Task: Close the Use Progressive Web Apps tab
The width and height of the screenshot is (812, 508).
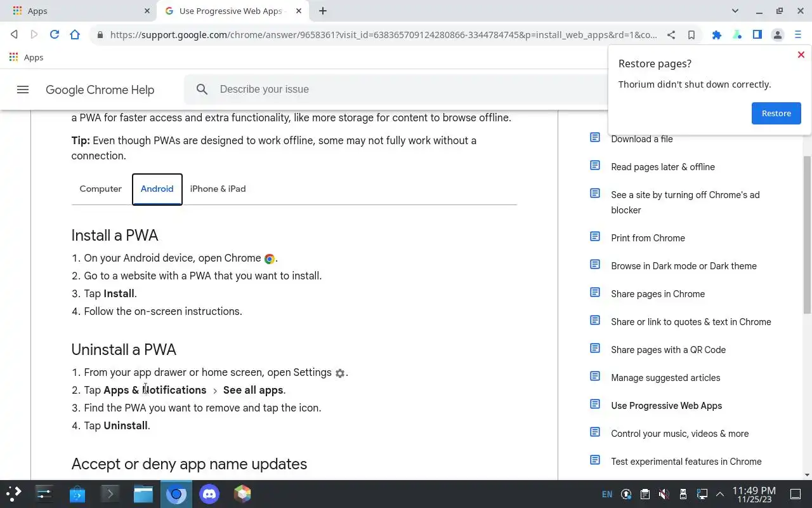Action: pos(298,11)
